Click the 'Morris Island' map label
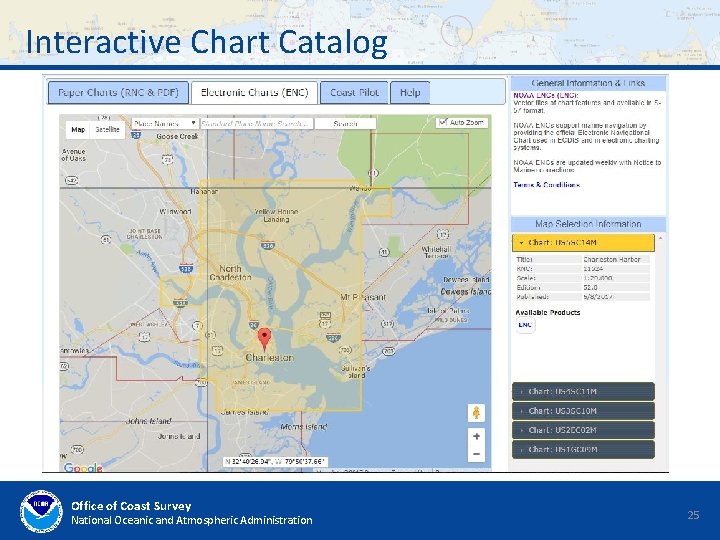This screenshot has width=720, height=540. pos(304,427)
